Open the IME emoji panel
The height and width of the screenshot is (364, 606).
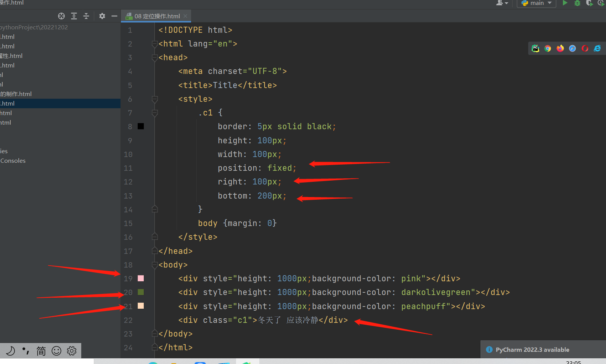pyautogui.click(x=56, y=351)
